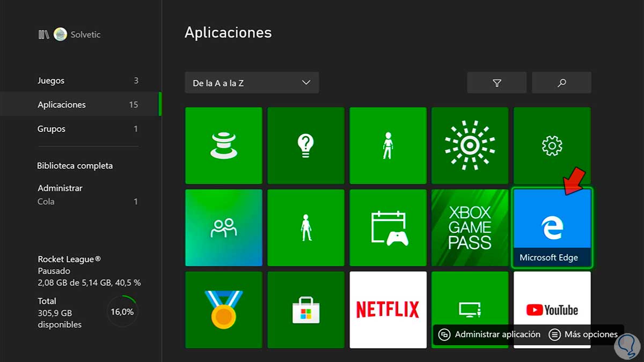Click the library books icon beside Solvetic
Image resolution: width=644 pixels, height=362 pixels.
pyautogui.click(x=43, y=34)
